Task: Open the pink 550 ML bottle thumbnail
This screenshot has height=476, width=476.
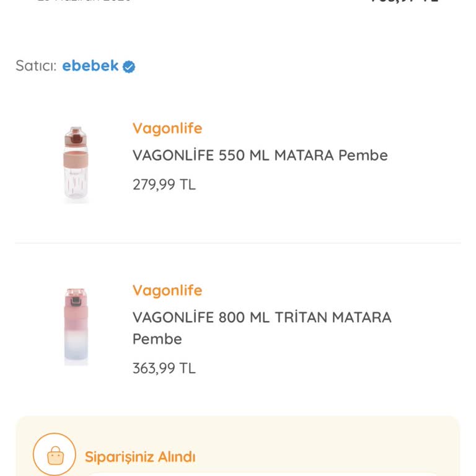Action: [76, 164]
